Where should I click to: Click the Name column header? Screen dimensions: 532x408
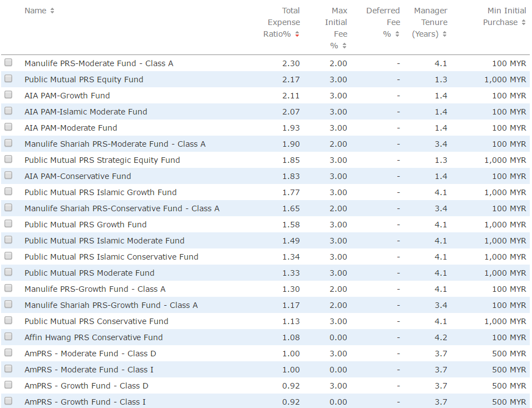[35, 11]
